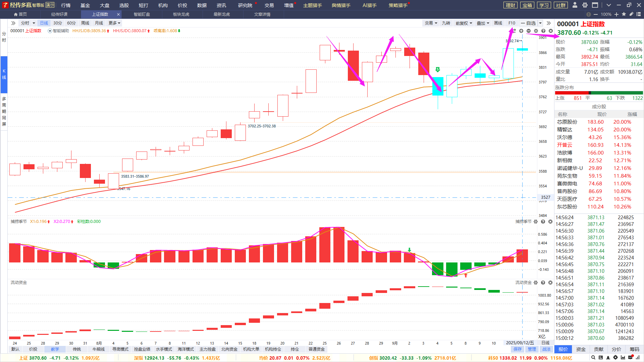The width and height of the screenshot is (644, 362).
Task: Toggle the 画线 drawing mode
Action: click(498, 23)
